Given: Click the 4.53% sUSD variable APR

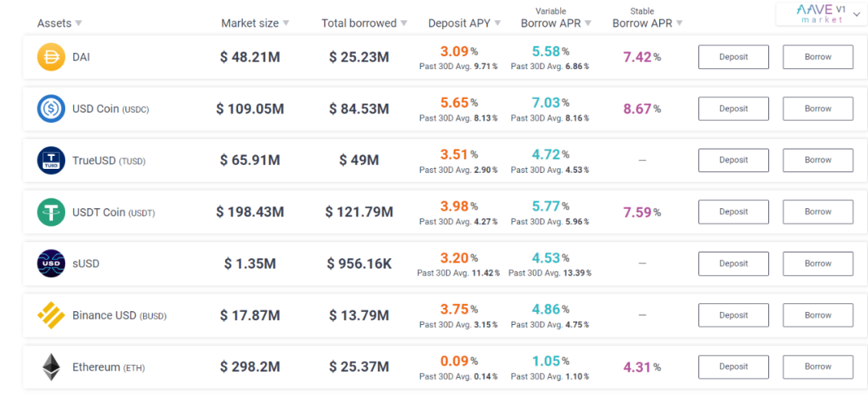Looking at the screenshot, I should pyautogui.click(x=551, y=257).
